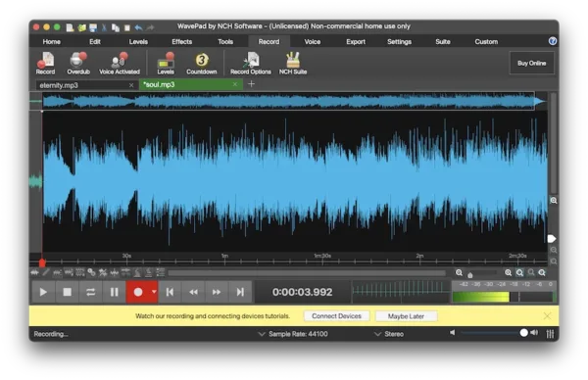This screenshot has height=380, width=588.
Task: Toggle loop playback mode
Action: 90,292
